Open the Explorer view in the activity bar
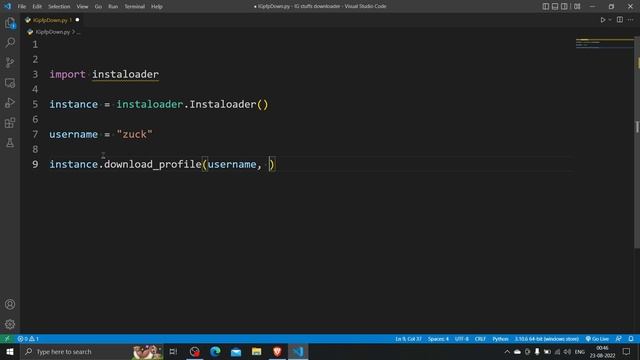Screen dimensions: 640x360 click(x=10, y=23)
